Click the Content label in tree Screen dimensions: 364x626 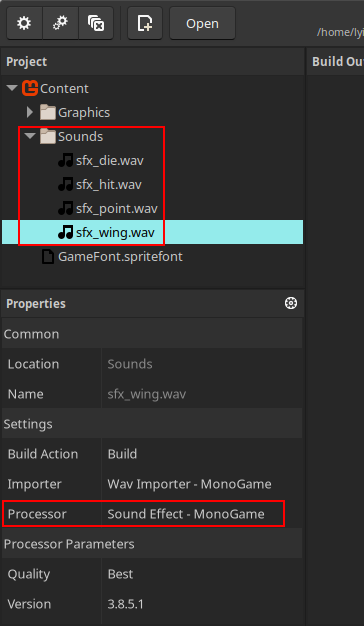tap(64, 88)
